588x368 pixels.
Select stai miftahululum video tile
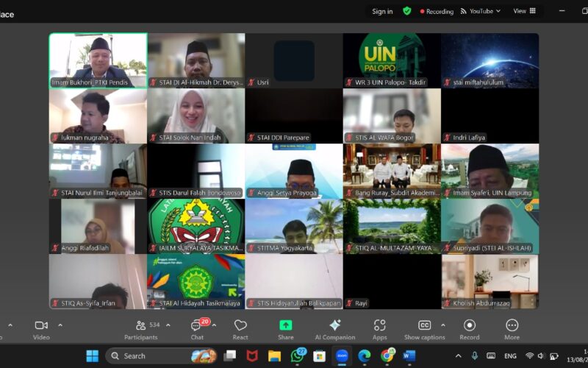tap(490, 60)
